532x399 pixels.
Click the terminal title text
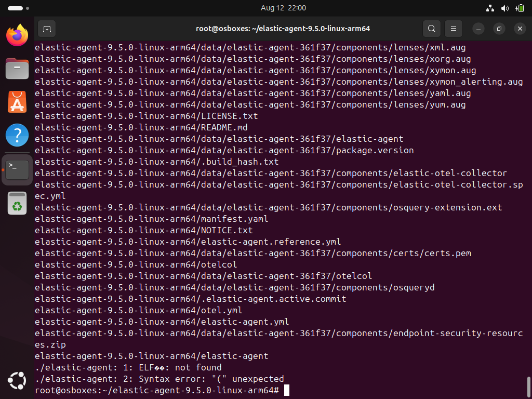point(283,29)
